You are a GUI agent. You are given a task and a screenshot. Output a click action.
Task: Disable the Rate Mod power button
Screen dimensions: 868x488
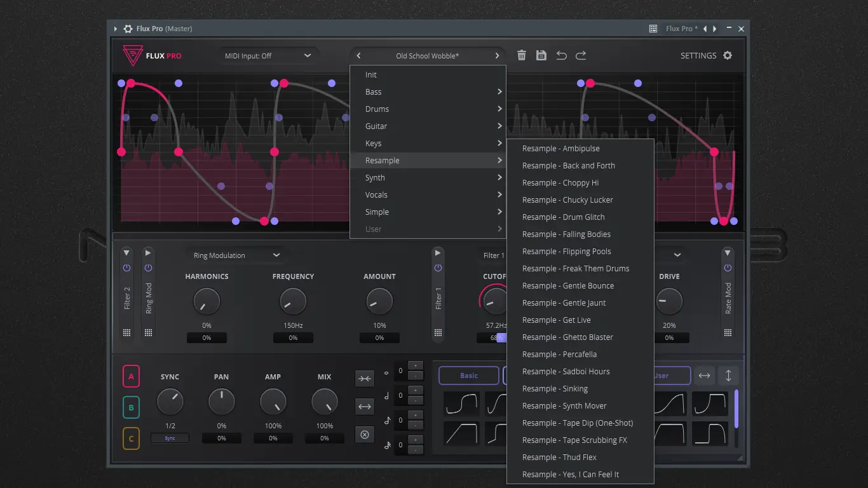point(728,268)
